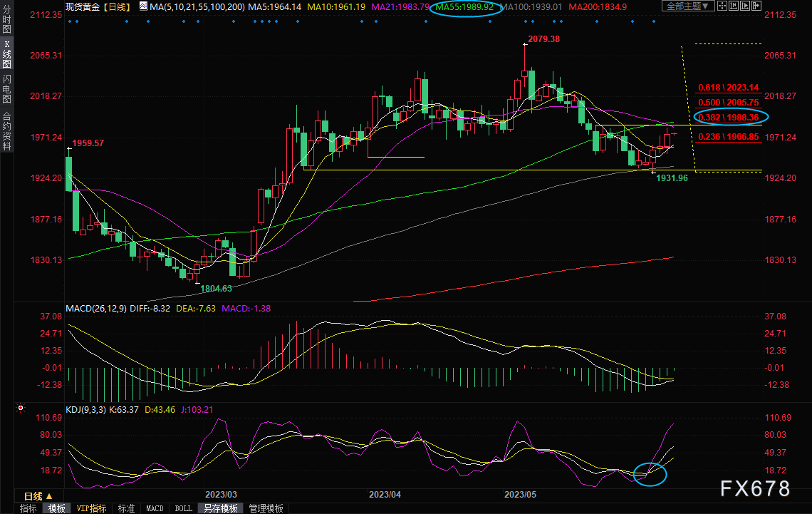Screen dimensions: 812x514
Task: Click the MA(5,10,21,55,100,200) parameters label
Action: click(197, 6)
